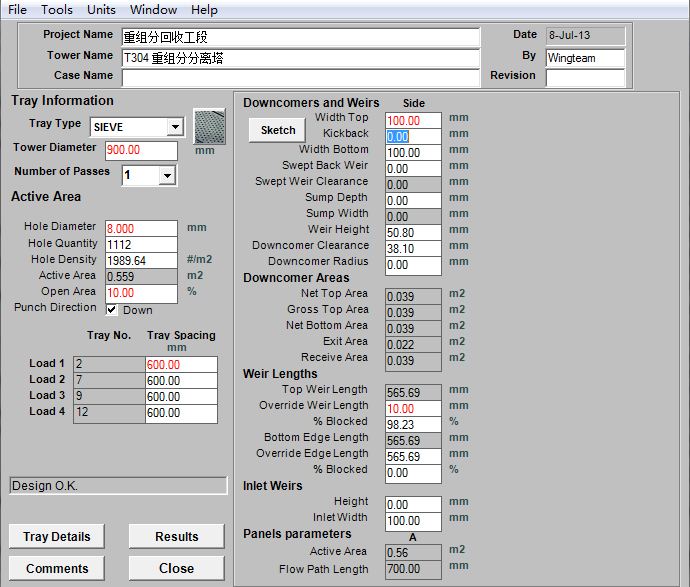Image resolution: width=690 pixels, height=587 pixels.
Task: Click the Flow Path Length value 700.00
Action: (x=413, y=569)
